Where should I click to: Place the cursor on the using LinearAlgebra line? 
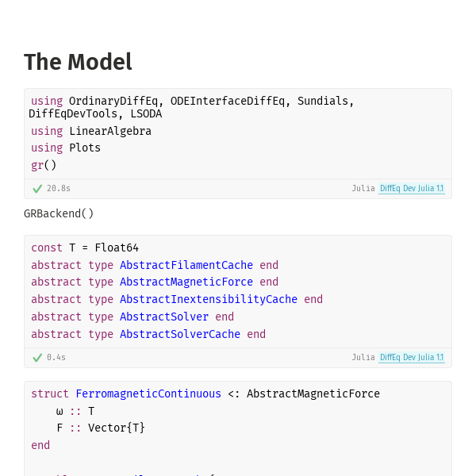[91, 131]
